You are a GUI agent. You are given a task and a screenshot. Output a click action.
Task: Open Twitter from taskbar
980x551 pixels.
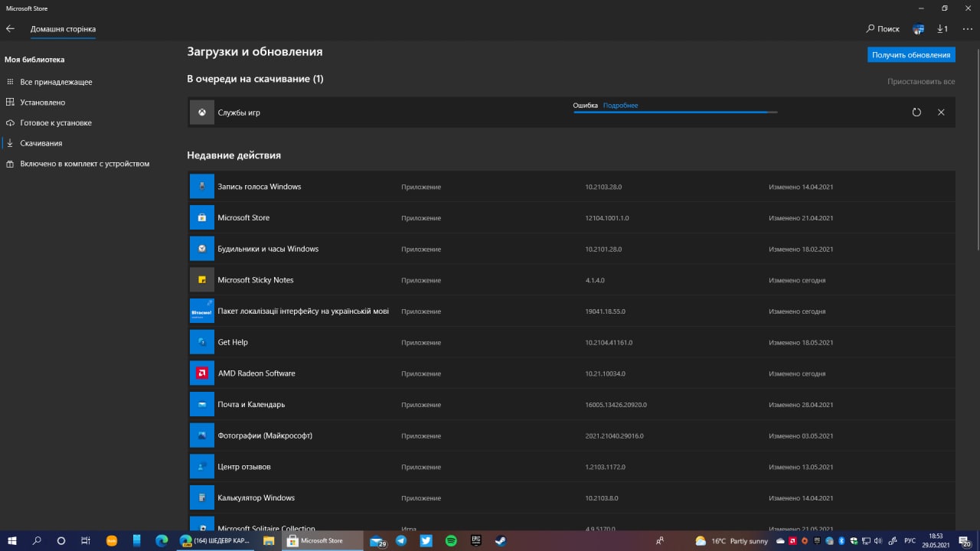click(426, 540)
